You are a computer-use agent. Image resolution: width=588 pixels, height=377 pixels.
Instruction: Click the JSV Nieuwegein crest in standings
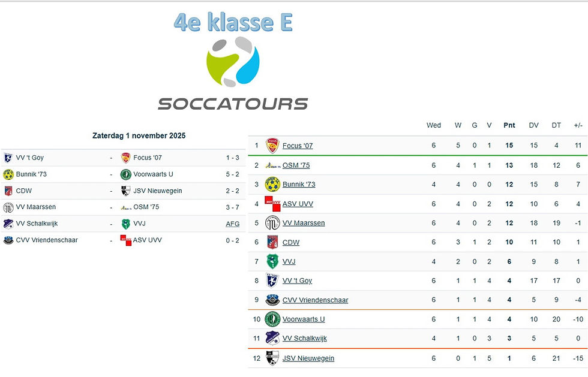(272, 358)
